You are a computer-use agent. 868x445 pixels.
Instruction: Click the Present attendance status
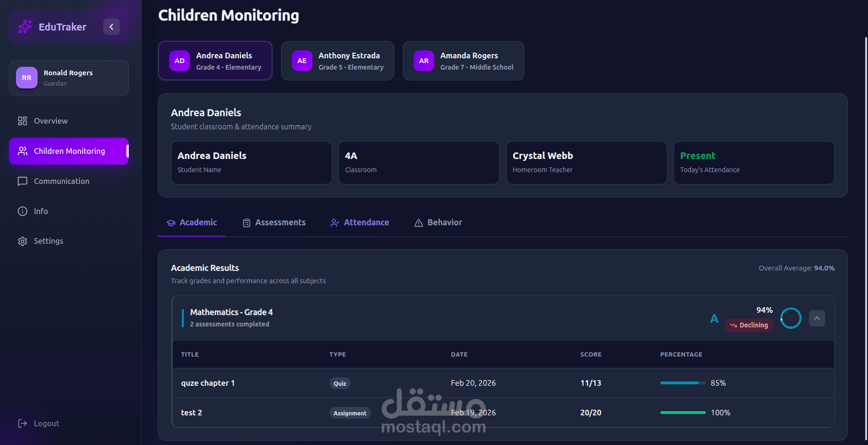[x=697, y=156]
